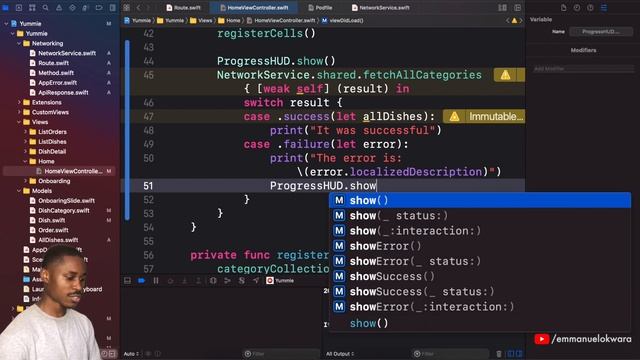Open the Find navigator magnifier icon
Viewport: 640px width, 360px height.
pos(46,8)
